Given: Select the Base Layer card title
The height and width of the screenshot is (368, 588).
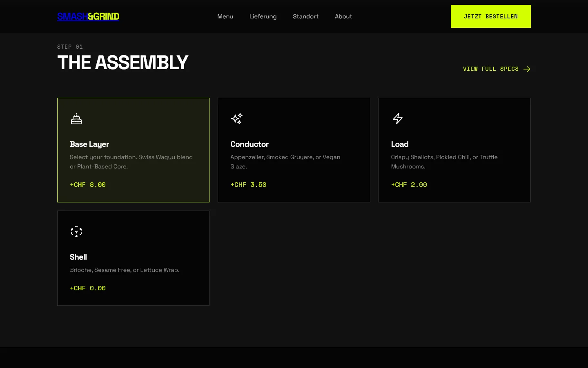Looking at the screenshot, I should tap(89, 144).
